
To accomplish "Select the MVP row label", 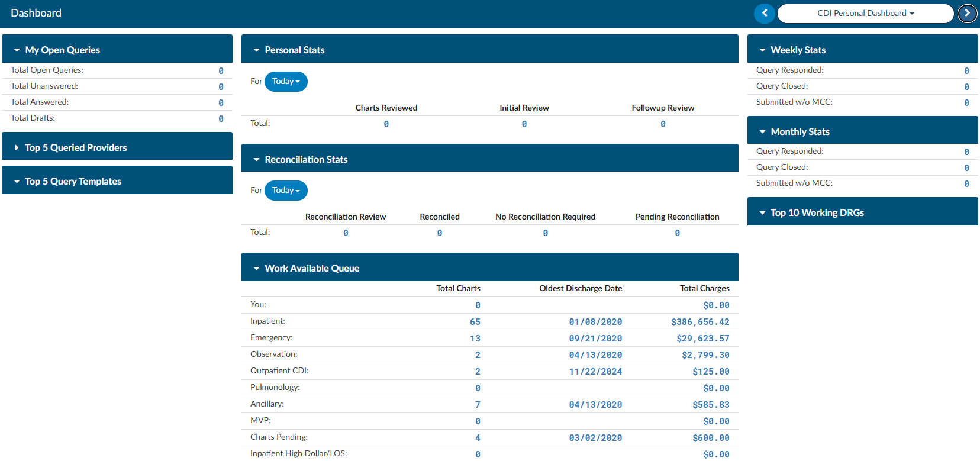I will pos(260,420).
